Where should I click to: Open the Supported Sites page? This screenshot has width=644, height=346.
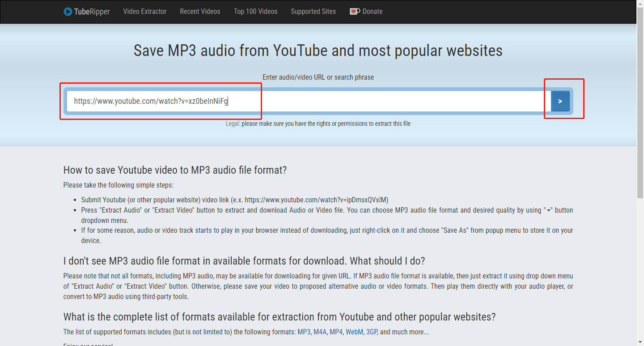(x=313, y=12)
